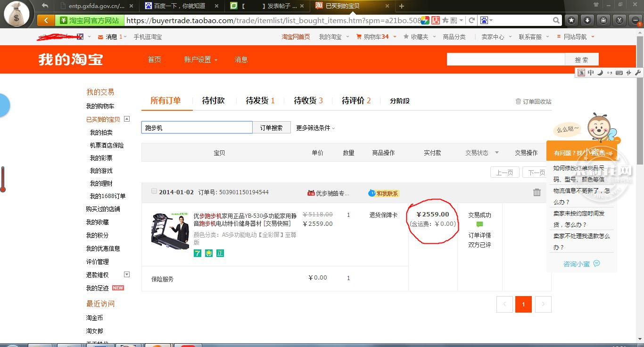Click next page arrow in bottom pagination

[543, 305]
